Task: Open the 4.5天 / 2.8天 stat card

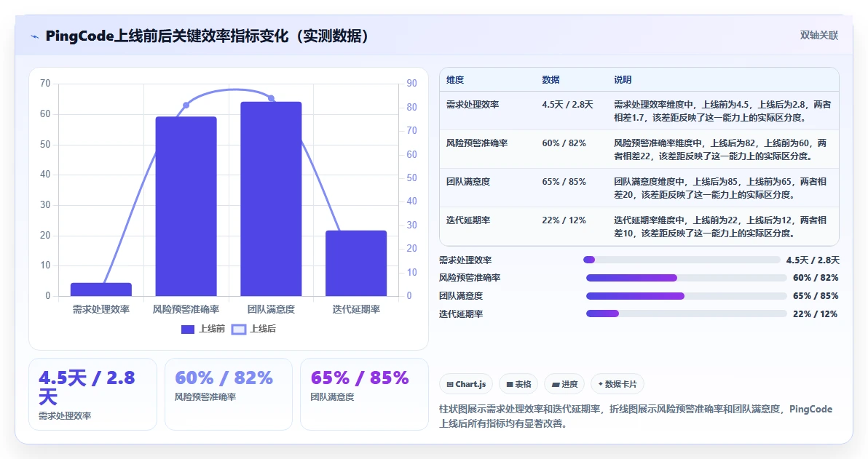Action: pyautogui.click(x=93, y=394)
